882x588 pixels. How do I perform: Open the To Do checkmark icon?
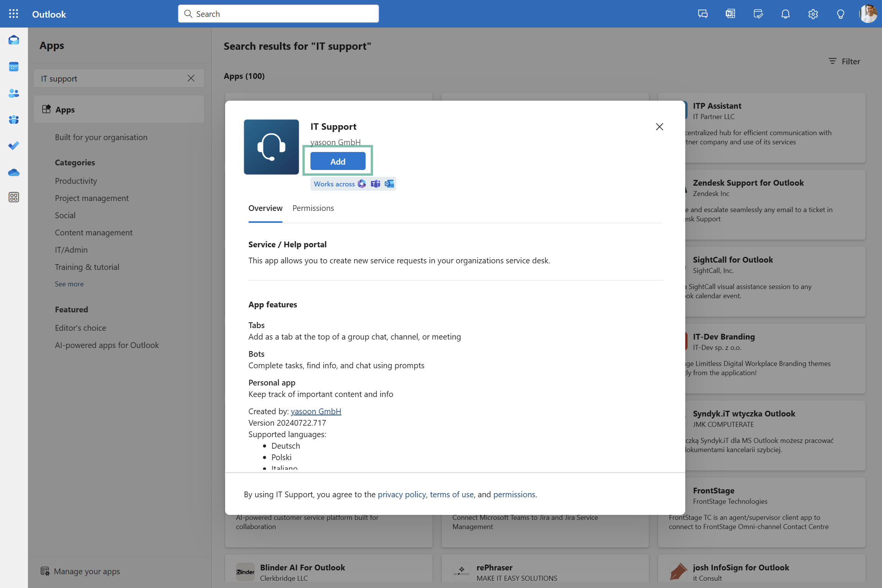(14, 146)
